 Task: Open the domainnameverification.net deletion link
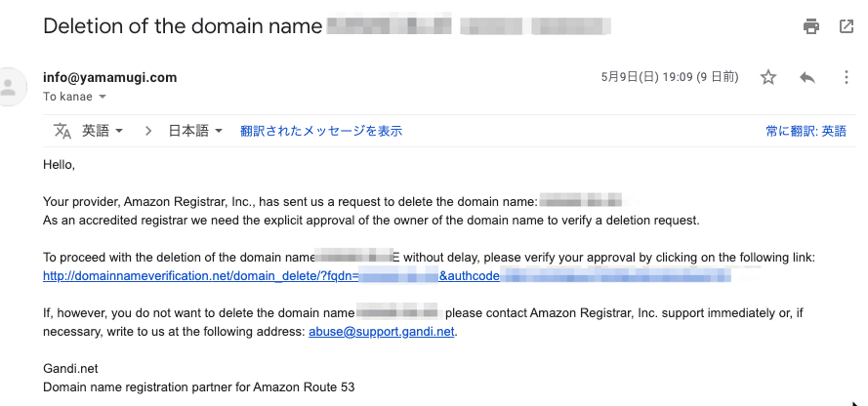click(x=201, y=275)
